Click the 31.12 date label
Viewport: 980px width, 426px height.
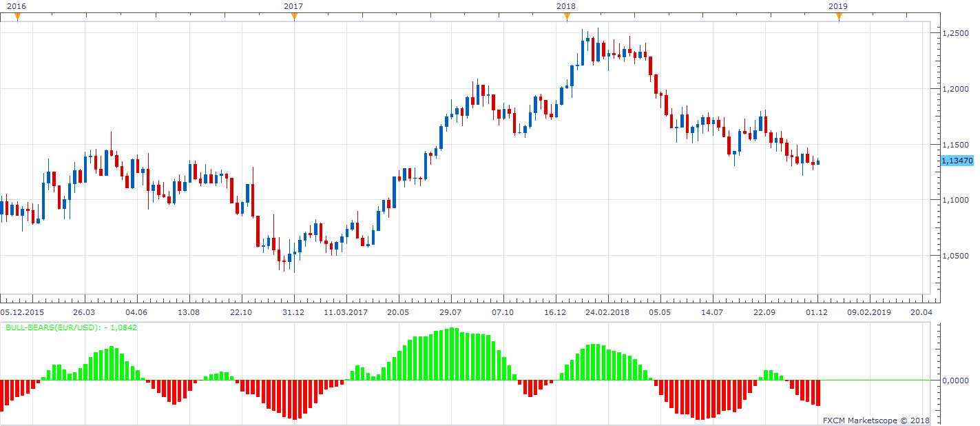coord(293,312)
